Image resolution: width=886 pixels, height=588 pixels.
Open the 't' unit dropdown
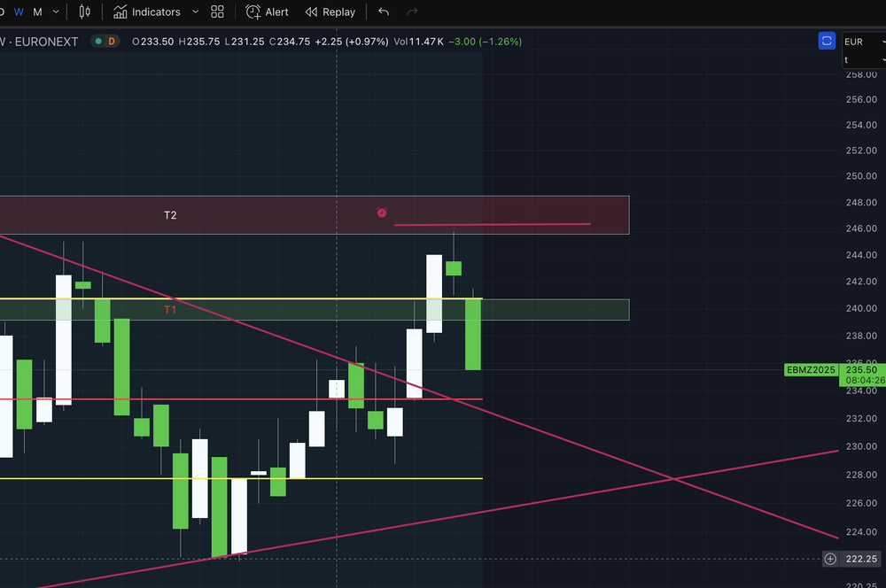point(864,60)
